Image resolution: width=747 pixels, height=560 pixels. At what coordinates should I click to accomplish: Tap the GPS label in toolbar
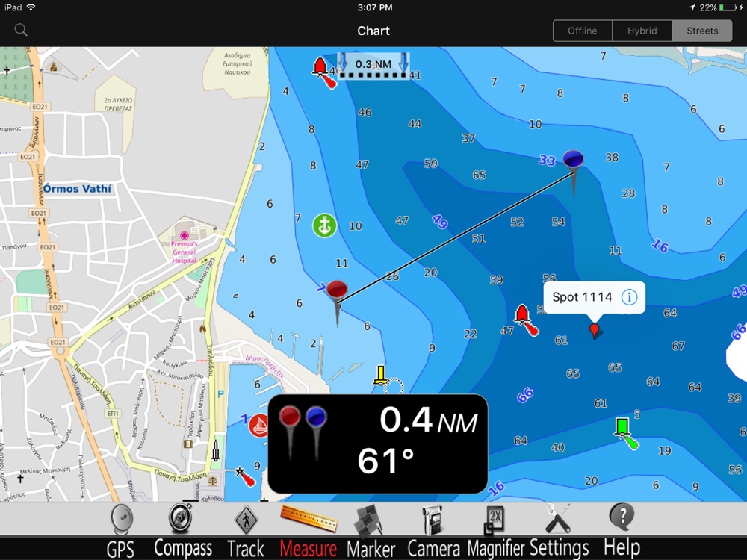coord(120,549)
